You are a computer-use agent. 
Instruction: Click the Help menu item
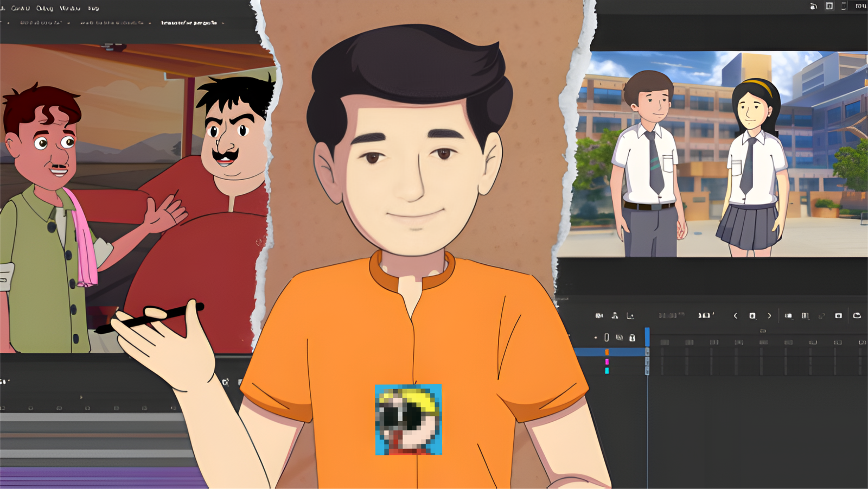pyautogui.click(x=93, y=8)
